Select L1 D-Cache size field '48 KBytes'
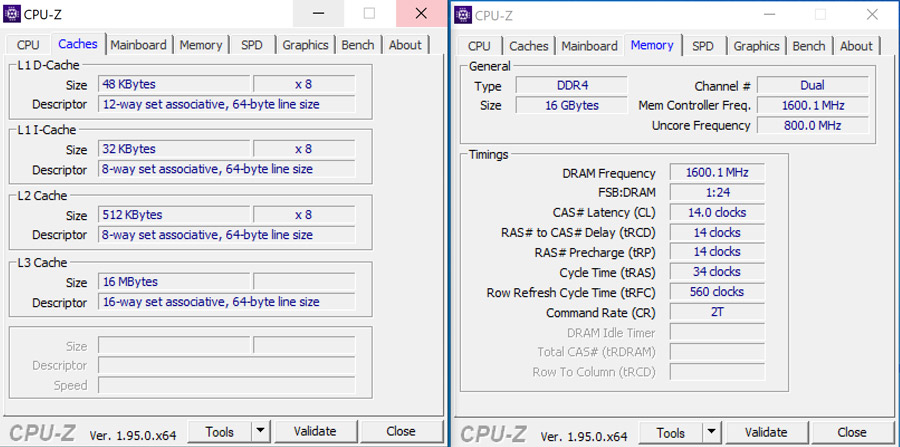 tap(174, 84)
